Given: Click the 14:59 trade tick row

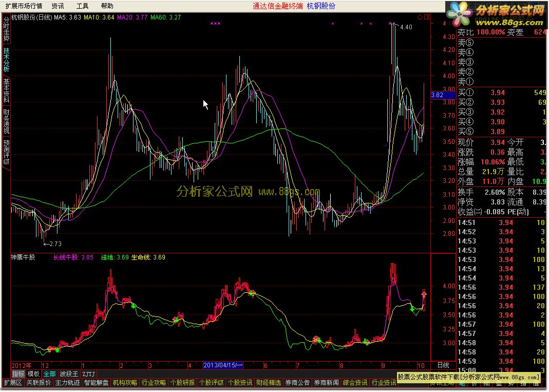Looking at the screenshot, I should [x=501, y=362].
